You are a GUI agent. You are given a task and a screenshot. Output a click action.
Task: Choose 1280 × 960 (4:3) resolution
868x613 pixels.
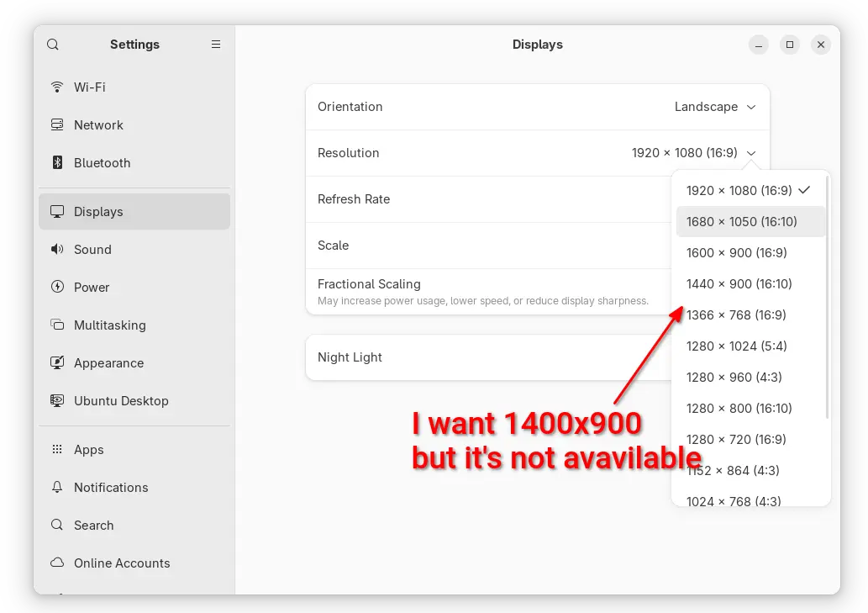(x=750, y=377)
